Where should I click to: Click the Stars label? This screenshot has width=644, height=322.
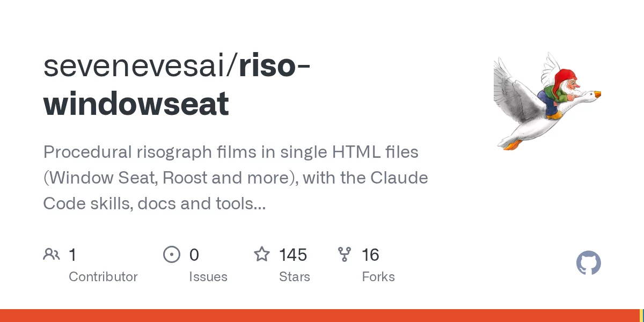tap(295, 277)
